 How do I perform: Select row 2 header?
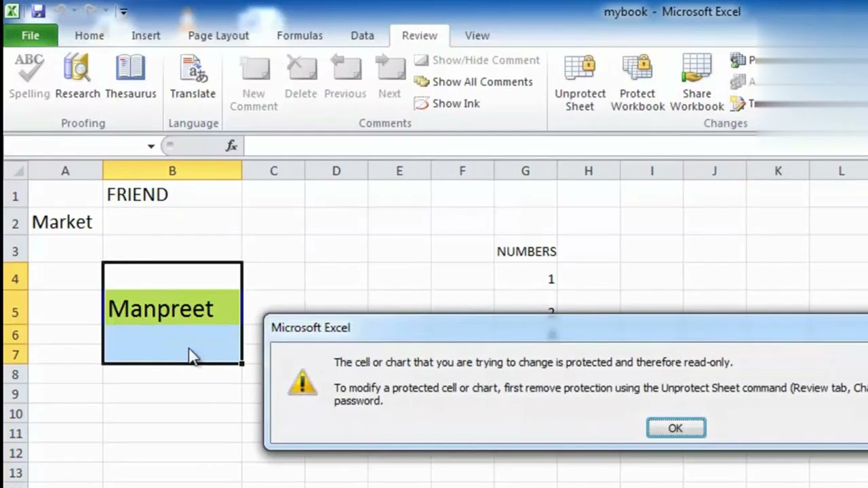coord(16,222)
